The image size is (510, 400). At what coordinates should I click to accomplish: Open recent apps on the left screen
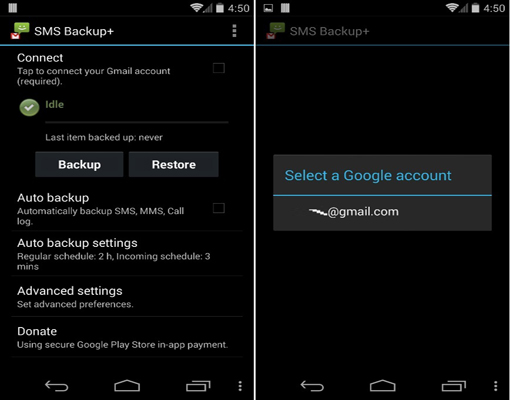[198, 386]
